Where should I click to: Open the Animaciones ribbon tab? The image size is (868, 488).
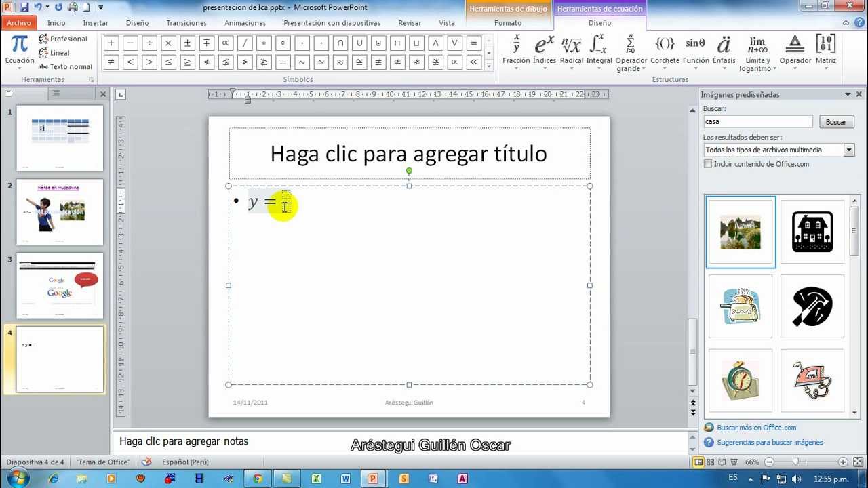click(x=245, y=22)
